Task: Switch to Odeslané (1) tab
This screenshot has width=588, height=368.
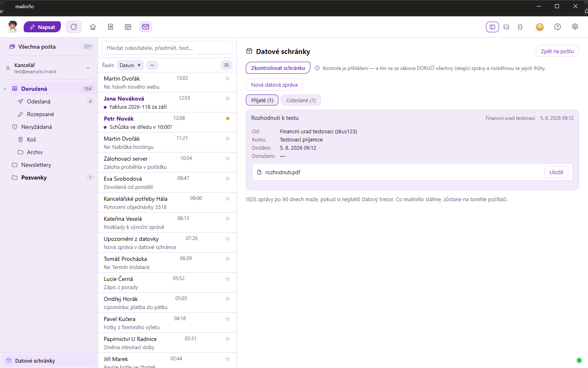Action: pos(301,100)
